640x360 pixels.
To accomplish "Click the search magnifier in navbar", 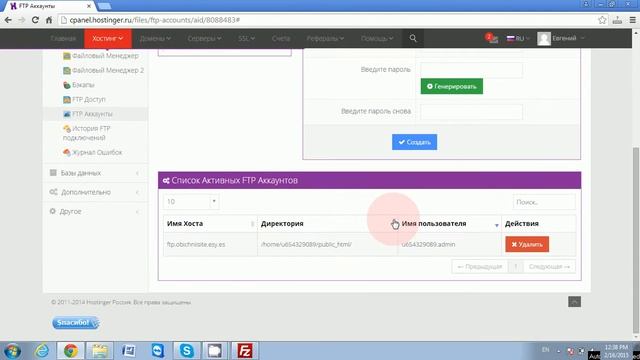I will click(413, 38).
